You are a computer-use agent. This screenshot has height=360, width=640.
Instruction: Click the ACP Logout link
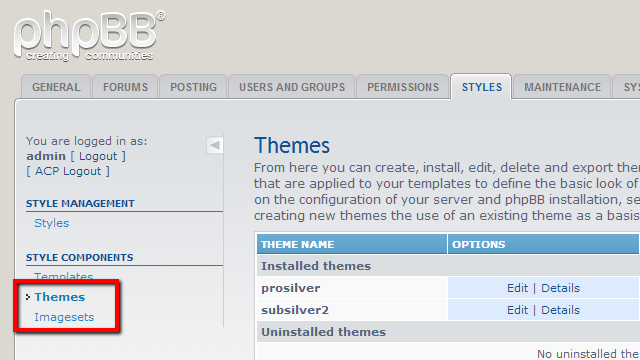tap(68, 171)
